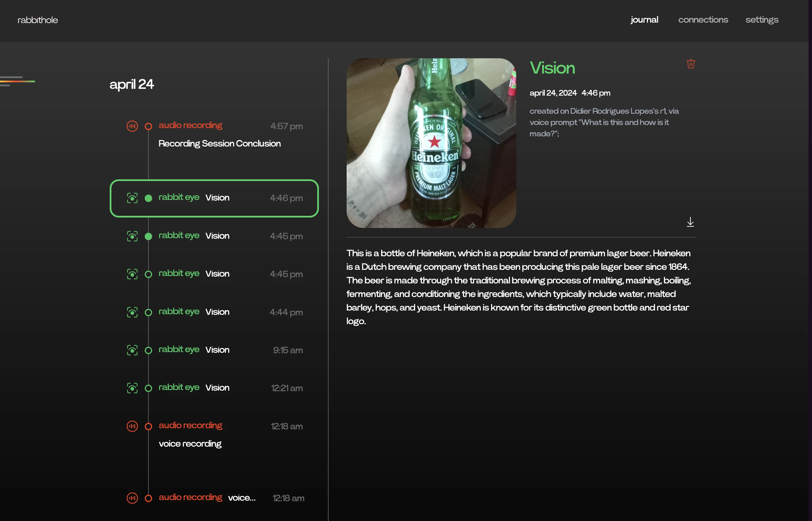The image size is (812, 521).
Task: Click rabbit eye icon for 4:44 pm entry
Action: [132, 312]
